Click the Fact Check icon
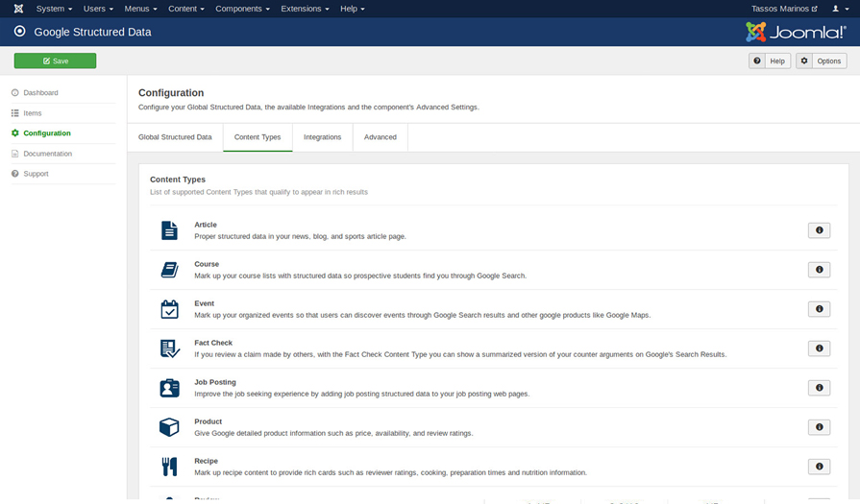The image size is (860, 504). pos(169,348)
